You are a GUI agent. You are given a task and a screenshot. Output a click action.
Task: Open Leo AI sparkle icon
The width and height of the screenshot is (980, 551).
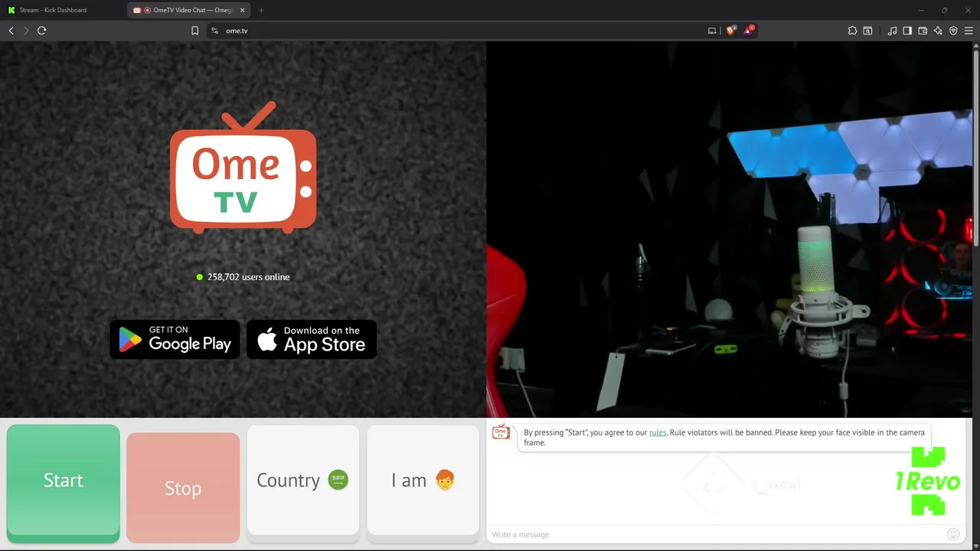(x=938, y=31)
